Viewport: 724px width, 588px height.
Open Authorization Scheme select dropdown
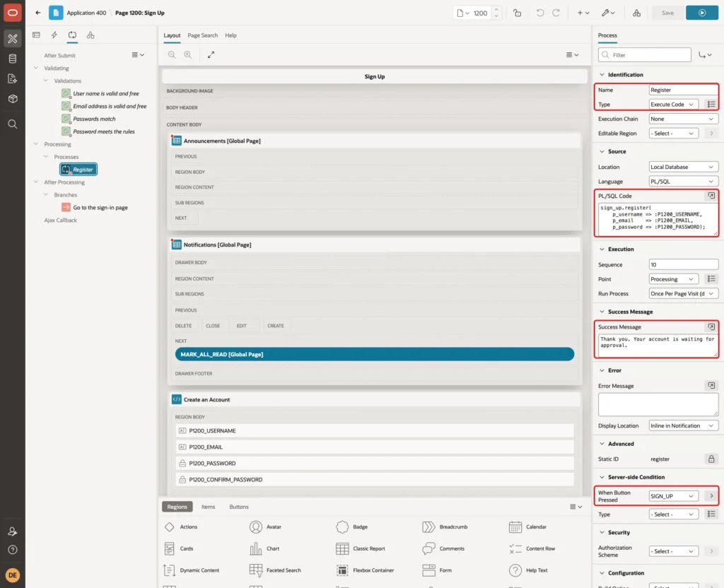click(x=673, y=551)
